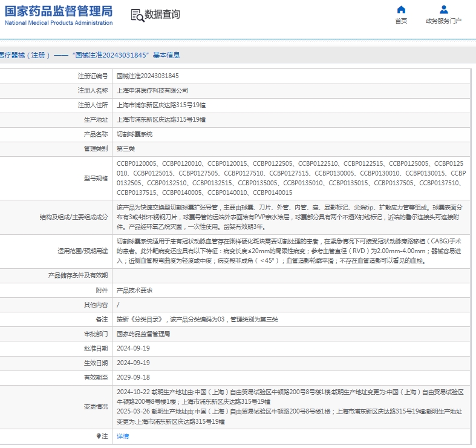Select the registration number value 国械注准20243031845
Viewport: 476px width, 448px height.
click(x=148, y=76)
